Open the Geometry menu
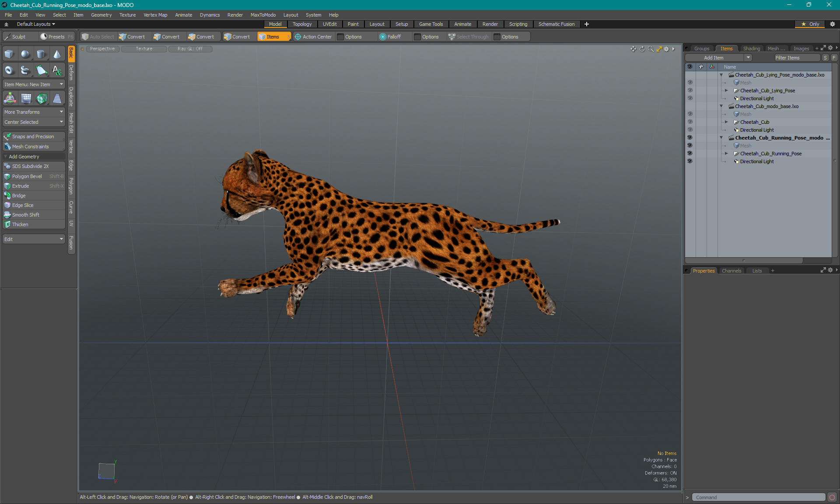The height and width of the screenshot is (504, 840). [101, 15]
